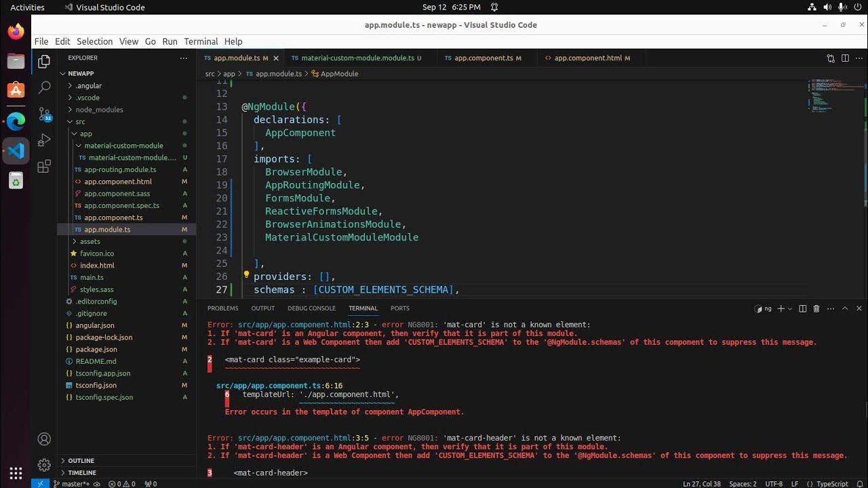Viewport: 868px width, 488px height.
Task: Open the terminal panel's more actions ellipsis
Action: click(x=831, y=308)
